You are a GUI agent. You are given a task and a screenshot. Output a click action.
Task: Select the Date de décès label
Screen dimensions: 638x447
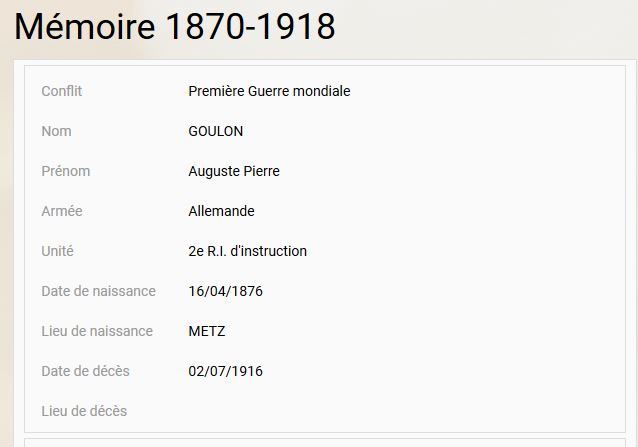click(x=85, y=371)
